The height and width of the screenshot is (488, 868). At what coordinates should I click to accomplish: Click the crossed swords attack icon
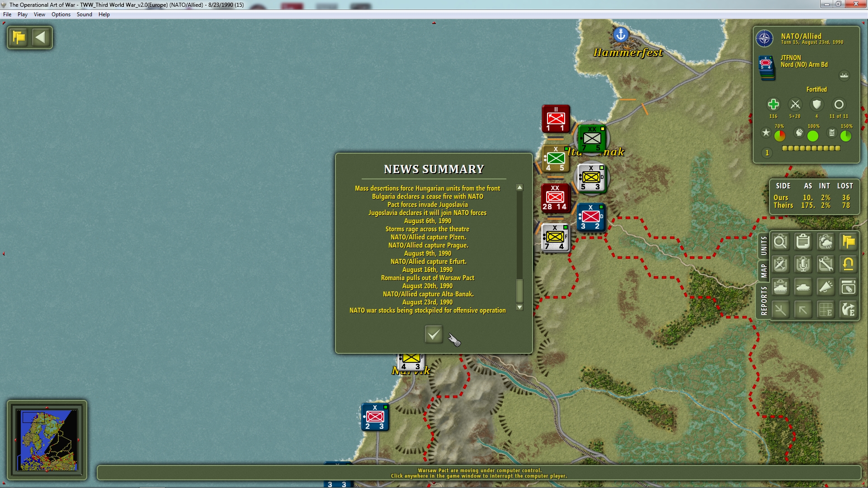pyautogui.click(x=795, y=104)
